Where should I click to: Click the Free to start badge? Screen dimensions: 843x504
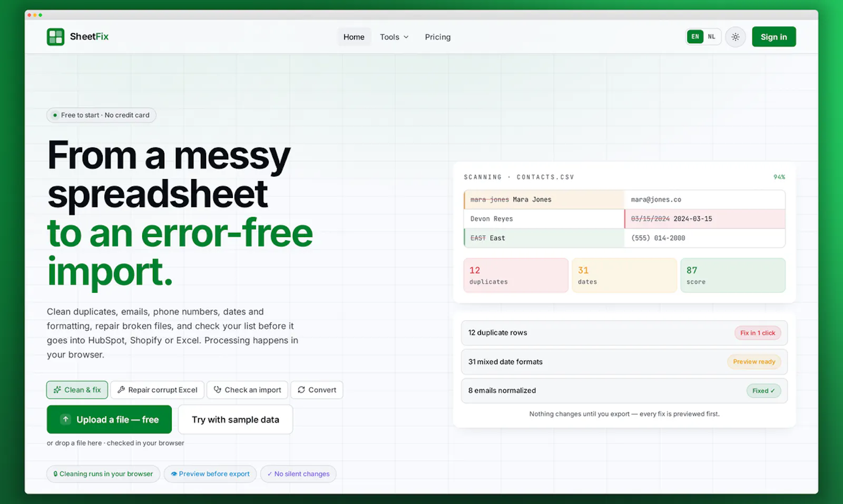[101, 115]
